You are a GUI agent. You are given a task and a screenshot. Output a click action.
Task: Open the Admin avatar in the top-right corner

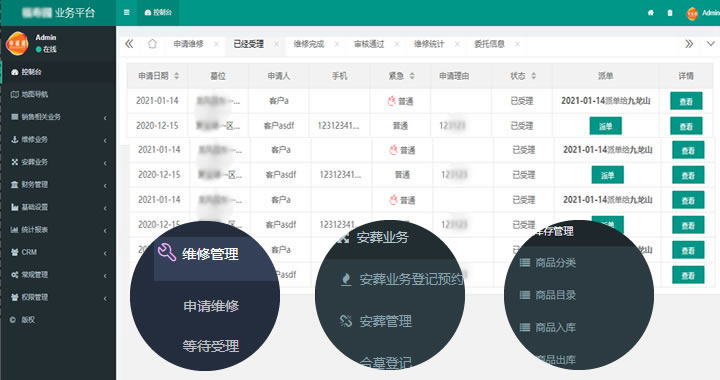pos(692,14)
